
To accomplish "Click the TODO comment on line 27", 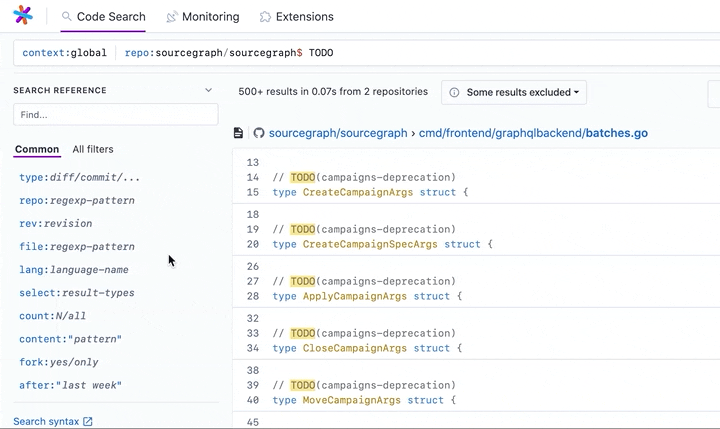I will click(364, 281).
